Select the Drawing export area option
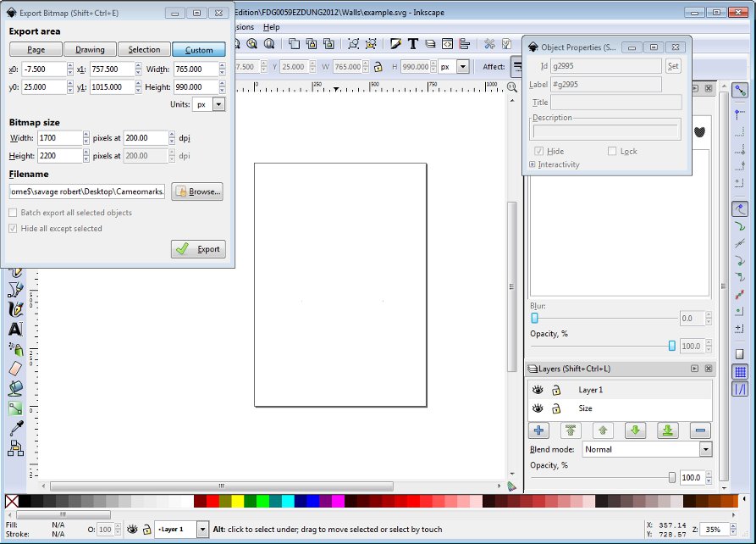Image resolution: width=756 pixels, height=544 pixels. (x=90, y=50)
